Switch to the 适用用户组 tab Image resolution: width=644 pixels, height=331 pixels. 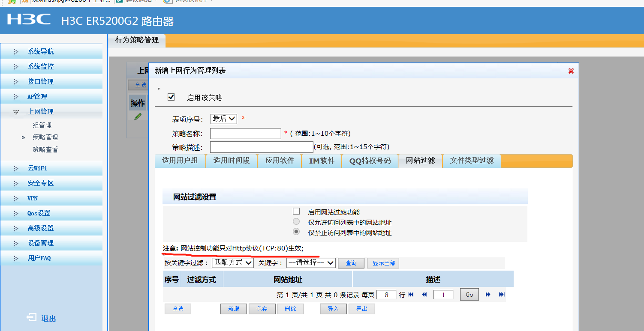tap(180, 161)
